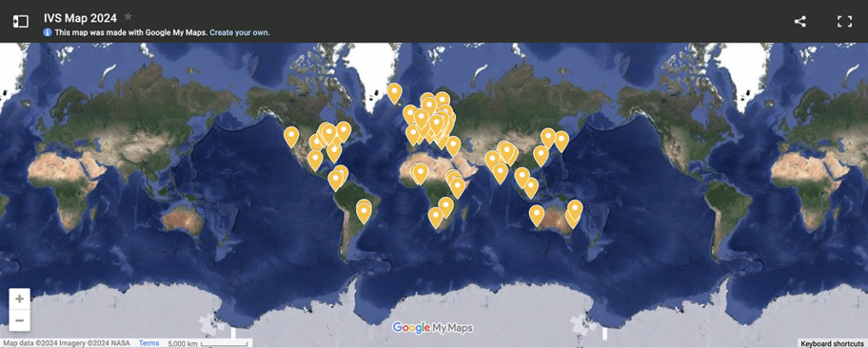Zoom out using the minus button
This screenshot has width=868, height=348.
point(19,320)
